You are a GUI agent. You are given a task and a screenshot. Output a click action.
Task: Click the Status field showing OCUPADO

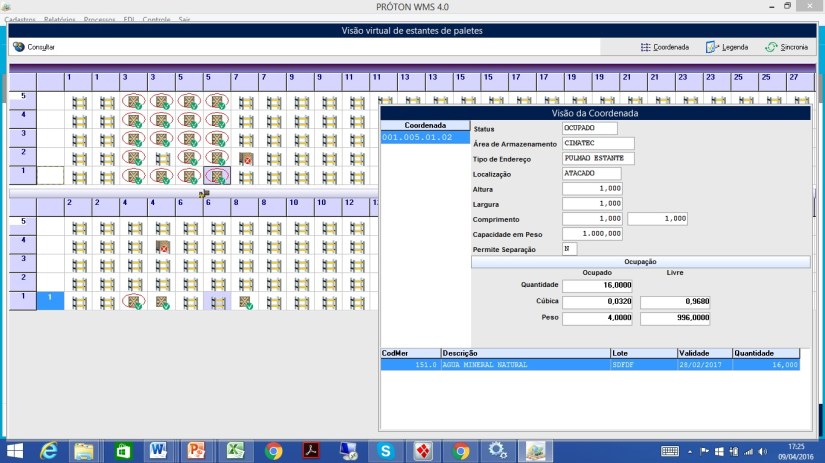[x=590, y=128]
